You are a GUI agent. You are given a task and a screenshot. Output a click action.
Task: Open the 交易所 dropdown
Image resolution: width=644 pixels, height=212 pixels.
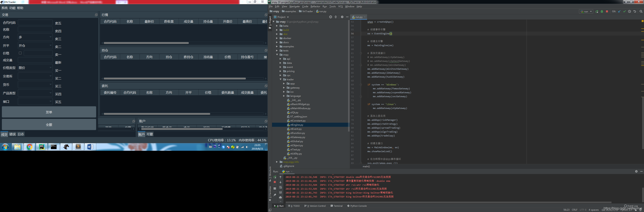tap(35, 76)
